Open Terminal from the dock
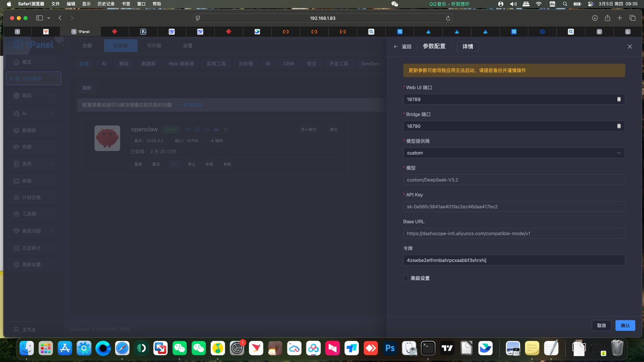 pos(428,348)
